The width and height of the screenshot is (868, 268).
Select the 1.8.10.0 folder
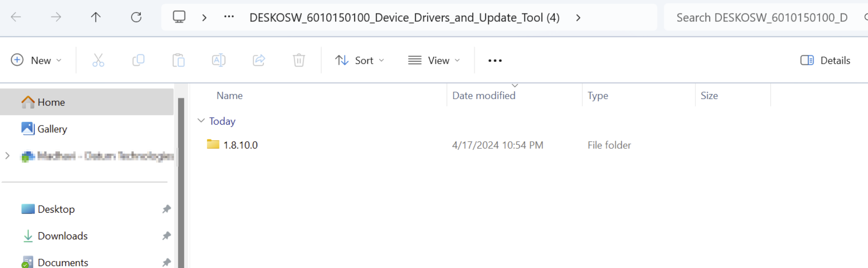tap(240, 145)
